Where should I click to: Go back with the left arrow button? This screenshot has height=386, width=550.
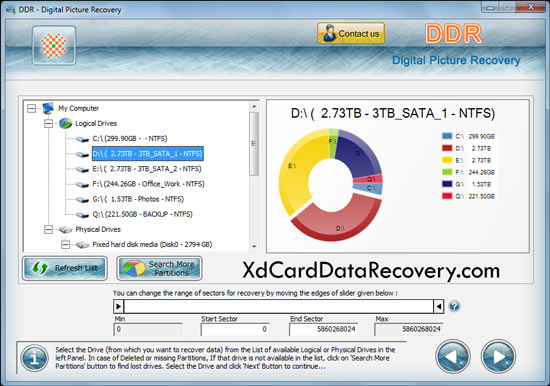point(453,357)
